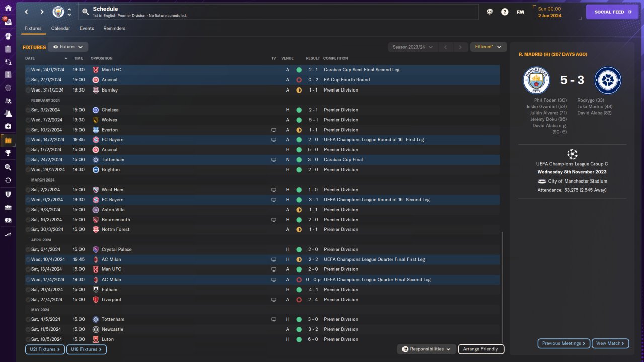The height and width of the screenshot is (362, 644).
Task: Toggle the reminder tick for Sat, 6/4/2024
Action: click(28, 249)
